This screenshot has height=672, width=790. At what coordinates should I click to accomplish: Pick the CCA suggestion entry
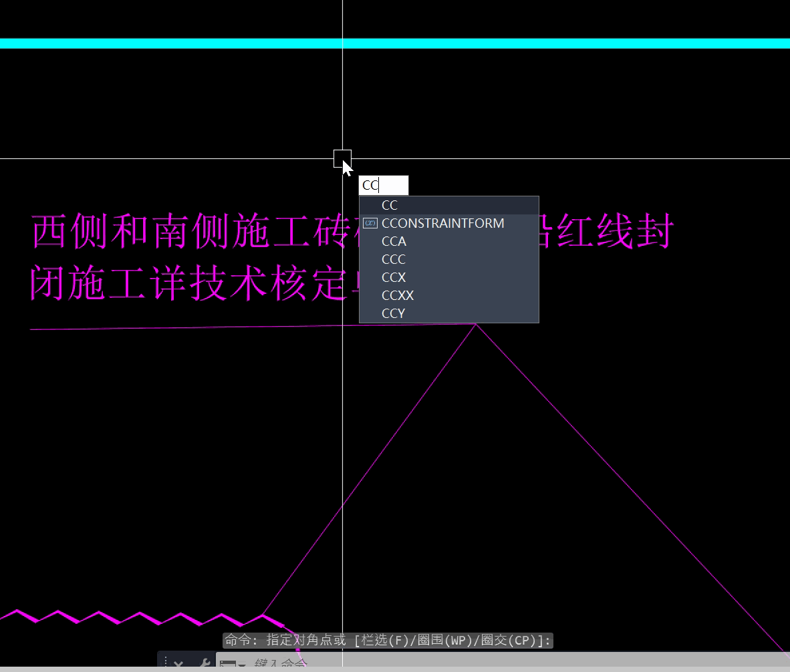click(x=394, y=241)
